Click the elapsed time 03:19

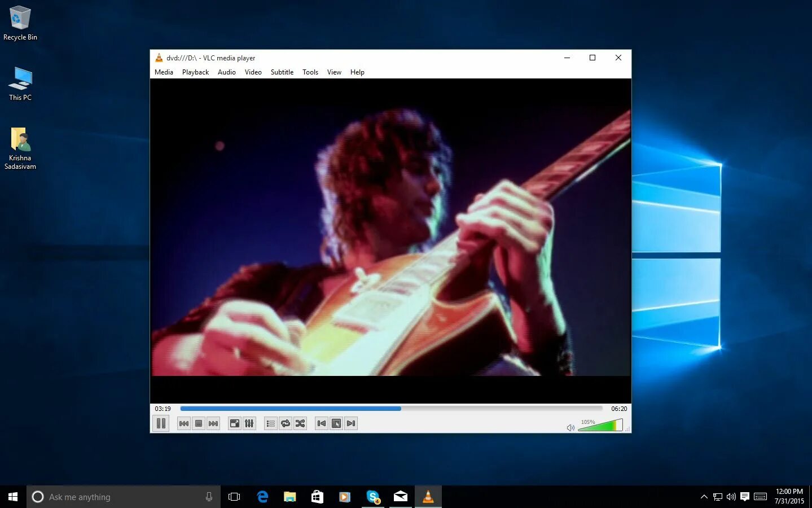[163, 409]
